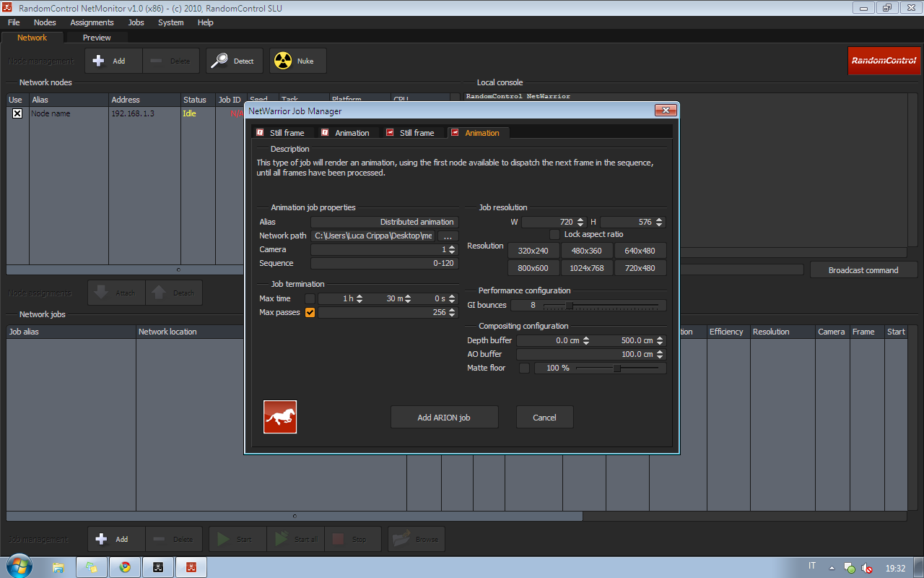Click the Add node plus icon

click(99, 61)
